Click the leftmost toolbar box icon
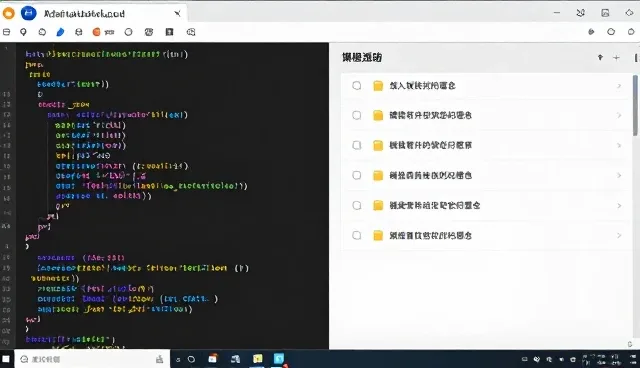This screenshot has height=368, width=640. (6, 32)
